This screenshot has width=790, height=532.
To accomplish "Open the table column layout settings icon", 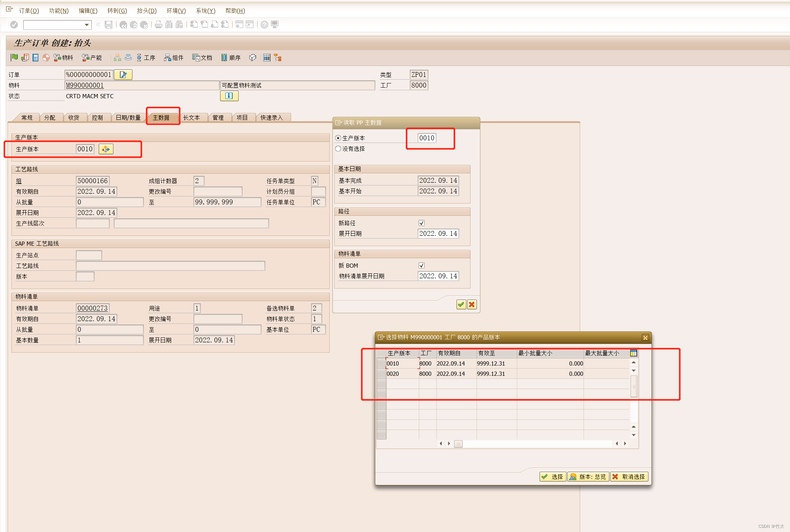I will [633, 353].
